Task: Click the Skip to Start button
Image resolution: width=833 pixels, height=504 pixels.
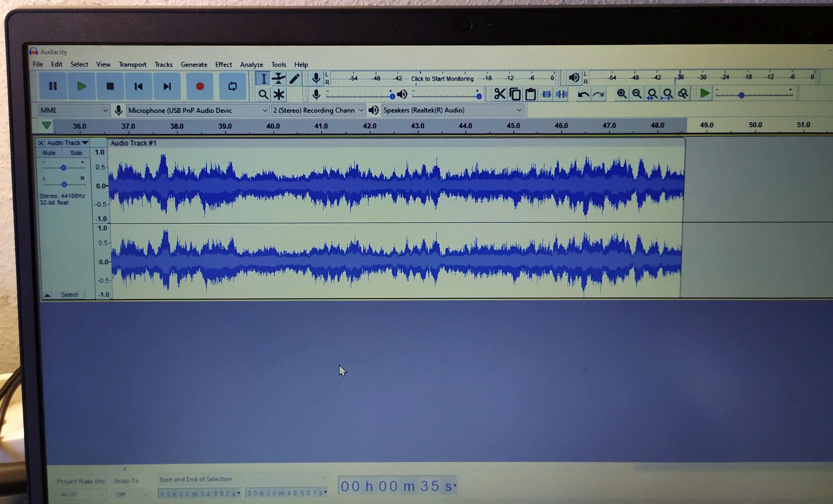Action: [138, 87]
